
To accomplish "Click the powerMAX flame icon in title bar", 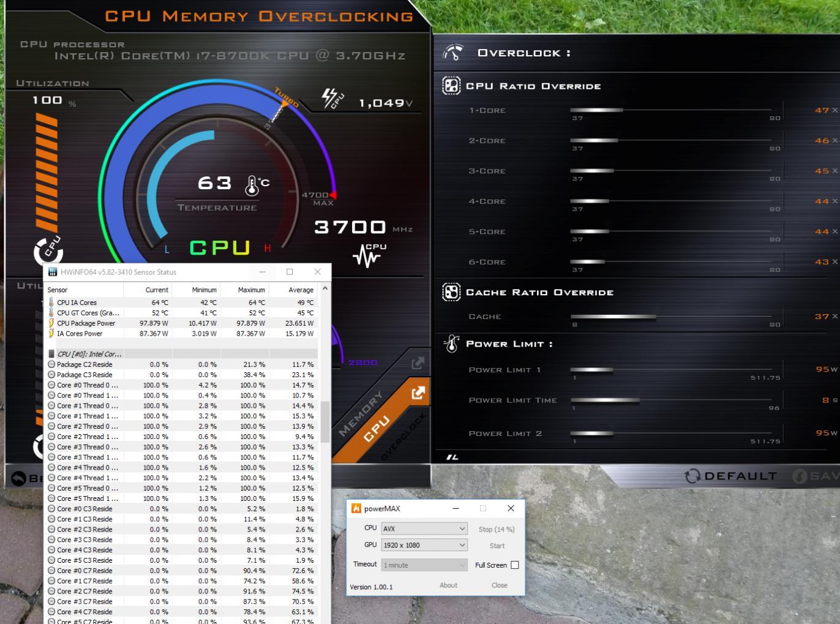I will pos(356,508).
